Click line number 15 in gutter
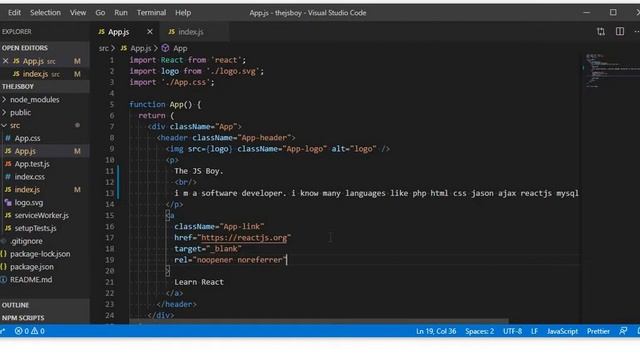640x360 pixels. (x=110, y=216)
